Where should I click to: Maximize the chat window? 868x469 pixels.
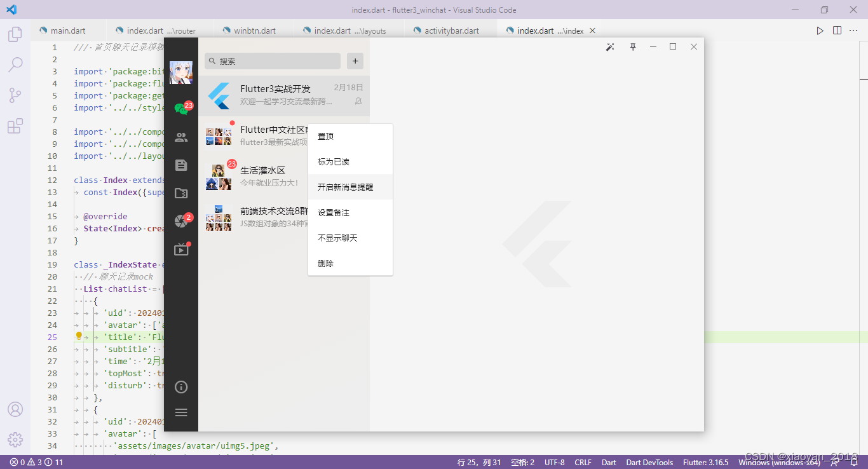point(673,47)
